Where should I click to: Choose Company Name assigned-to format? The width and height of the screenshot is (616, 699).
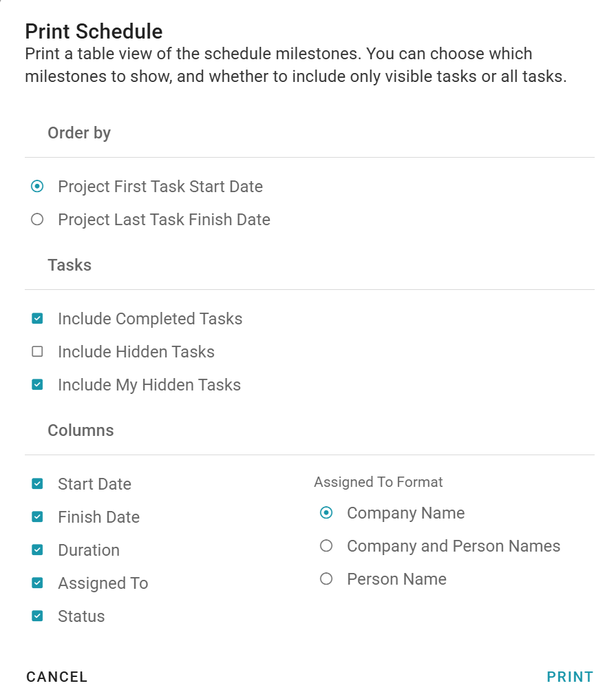pyautogui.click(x=327, y=513)
